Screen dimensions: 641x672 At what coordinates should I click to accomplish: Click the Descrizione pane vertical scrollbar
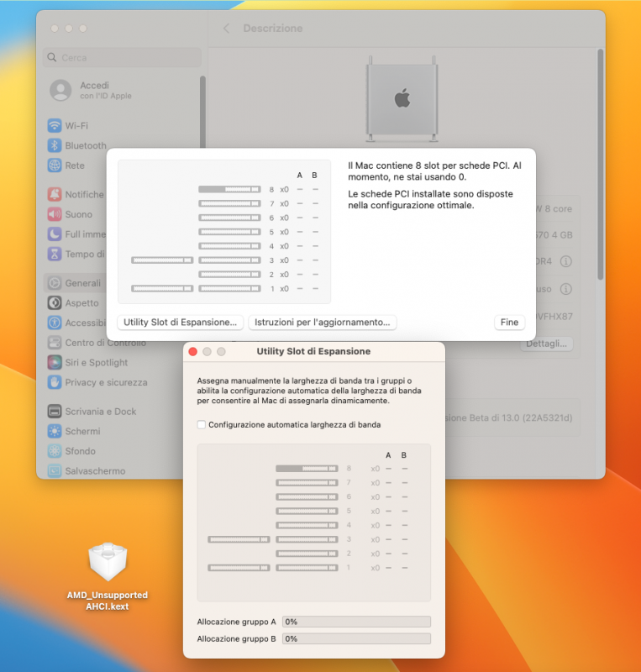[601, 165]
